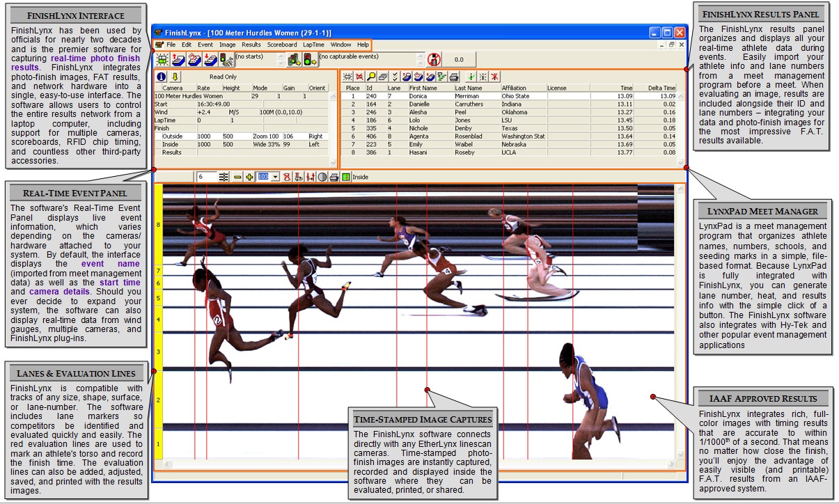The image size is (839, 504).
Task: Click the magnifier icon in results toolbar
Action: (x=372, y=77)
